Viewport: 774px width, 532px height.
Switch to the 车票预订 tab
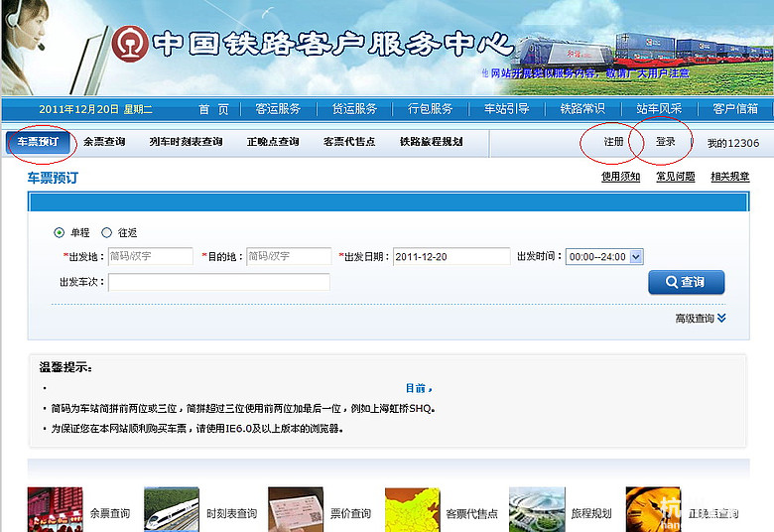[38, 142]
